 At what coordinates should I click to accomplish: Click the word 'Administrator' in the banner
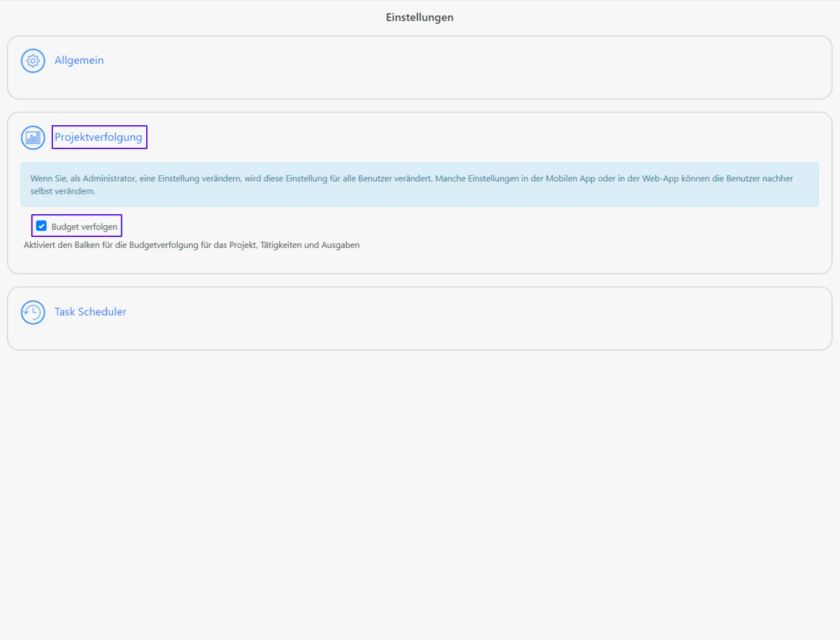(109, 179)
